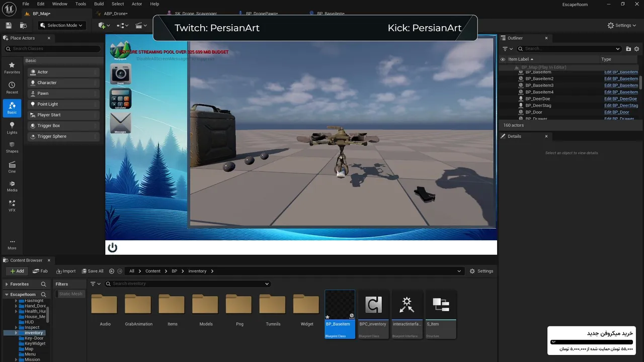The height and width of the screenshot is (362, 644).
Task: Click the Wallpapers desktop icon in the game viewport
Action: coord(120,50)
